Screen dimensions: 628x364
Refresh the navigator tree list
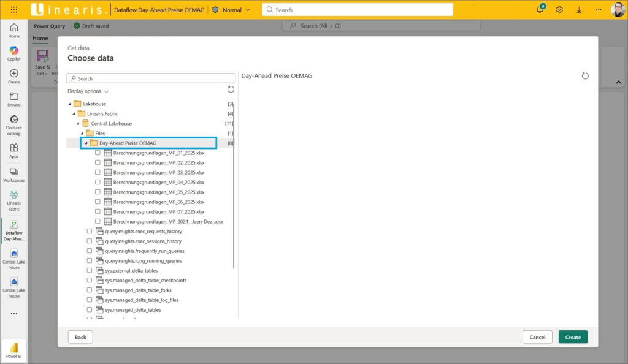point(231,89)
